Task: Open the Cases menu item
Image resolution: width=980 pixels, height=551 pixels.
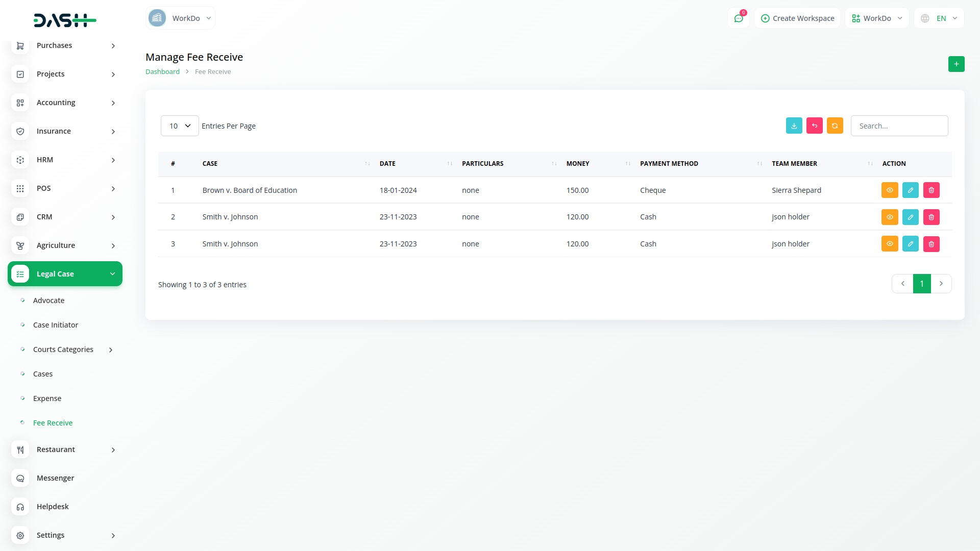Action: click(43, 374)
